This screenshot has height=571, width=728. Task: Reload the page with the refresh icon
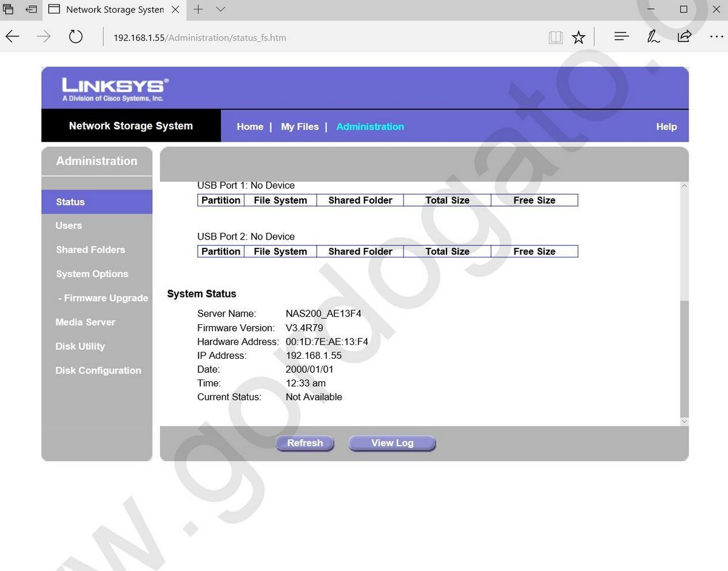(x=75, y=36)
